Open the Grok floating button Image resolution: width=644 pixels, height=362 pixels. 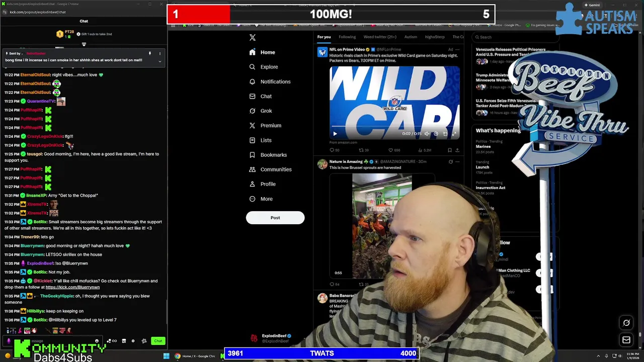coord(626,323)
